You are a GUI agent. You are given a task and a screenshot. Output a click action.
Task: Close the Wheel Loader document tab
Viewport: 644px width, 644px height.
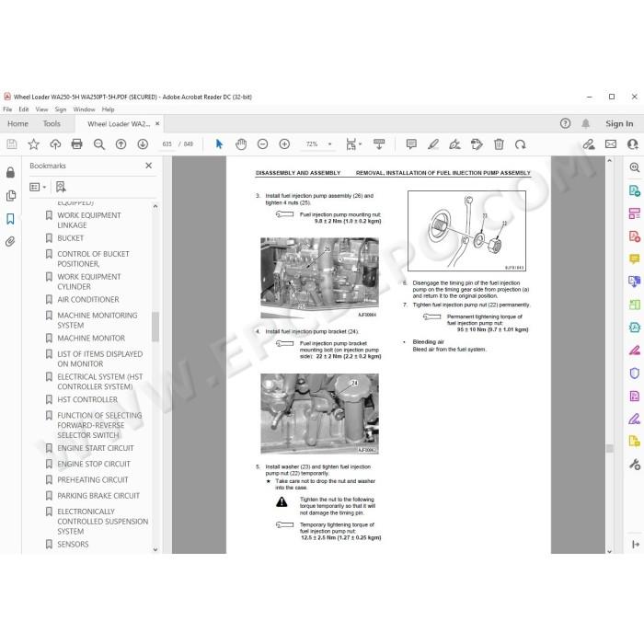[157, 123]
